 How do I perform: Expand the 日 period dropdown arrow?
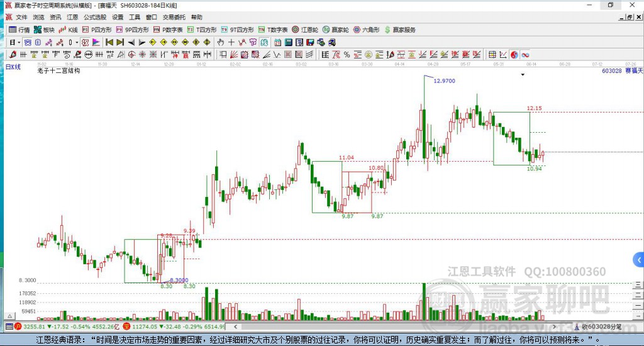coord(19,42)
